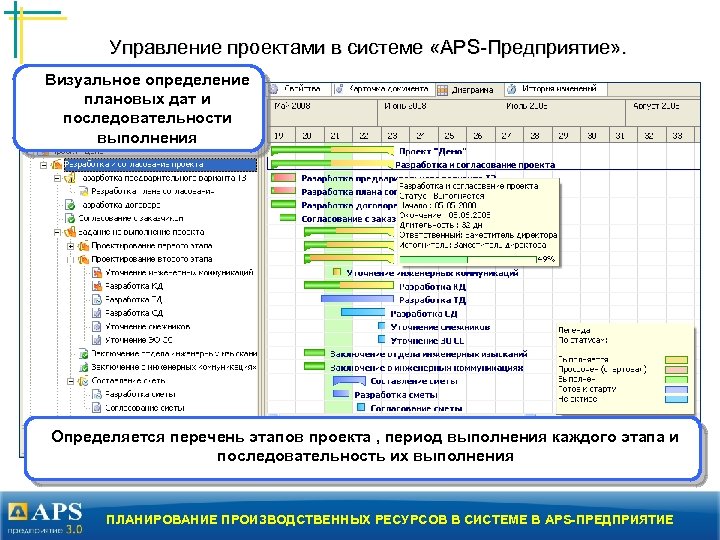Click document icon of Разработка сметы tree row
Viewport: 720px width, 540px height.
point(97,394)
